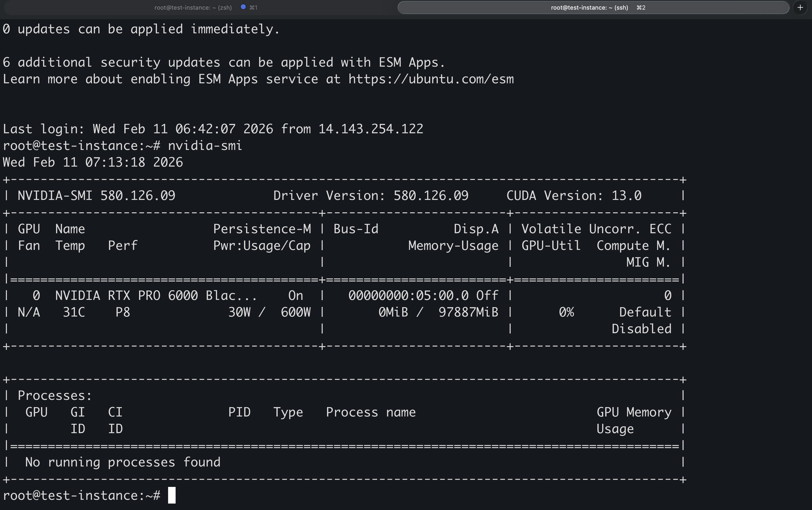Viewport: 812px width, 510px height.
Task: Click the Pwr:Usage/Cap column header
Action: [x=262, y=246]
